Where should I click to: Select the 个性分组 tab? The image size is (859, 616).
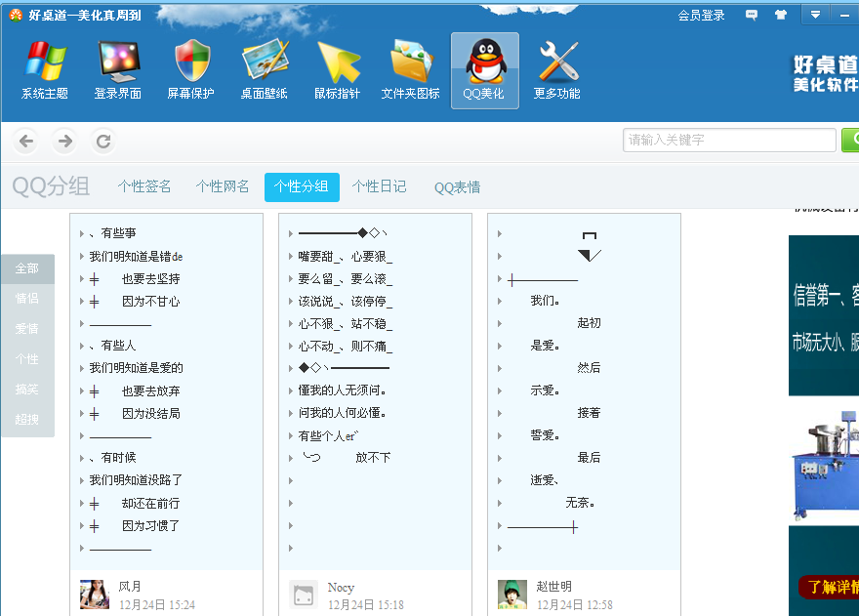[302, 186]
